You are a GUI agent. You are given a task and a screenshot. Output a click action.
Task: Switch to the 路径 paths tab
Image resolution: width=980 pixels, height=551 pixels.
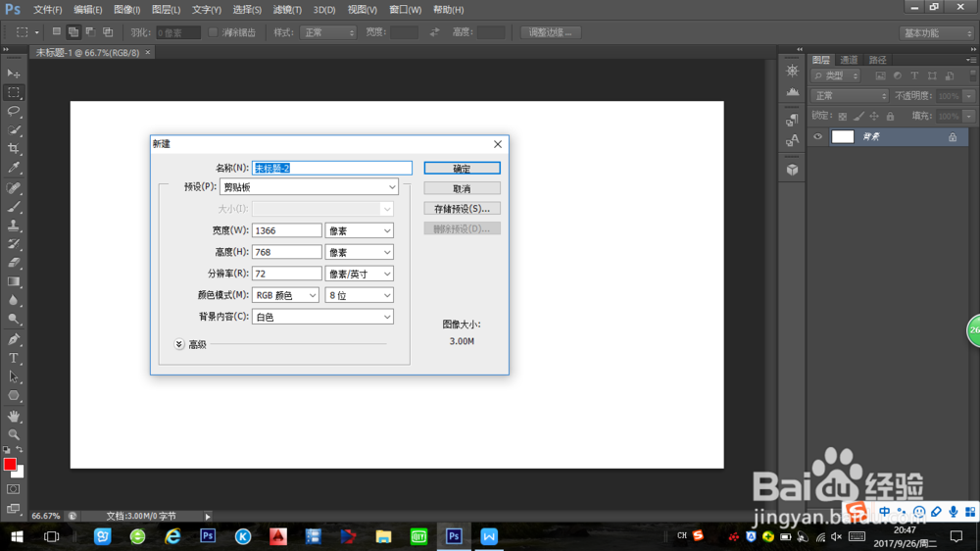[x=877, y=60]
